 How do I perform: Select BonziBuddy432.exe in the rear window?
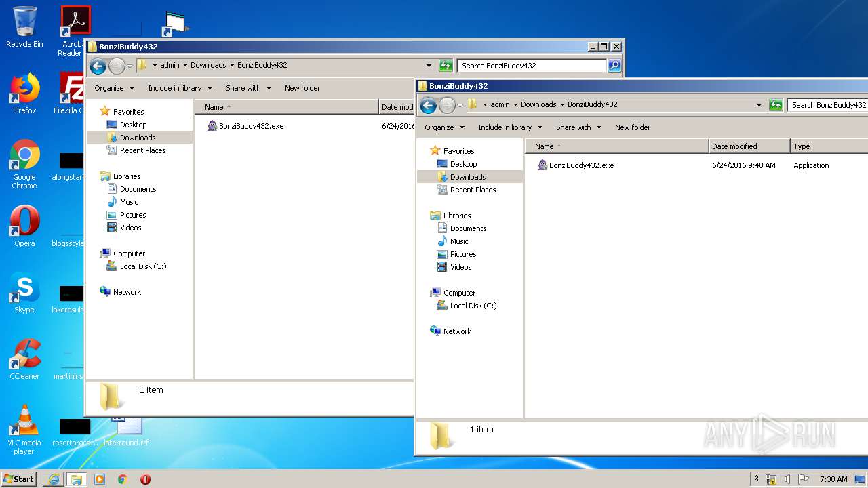(x=245, y=126)
